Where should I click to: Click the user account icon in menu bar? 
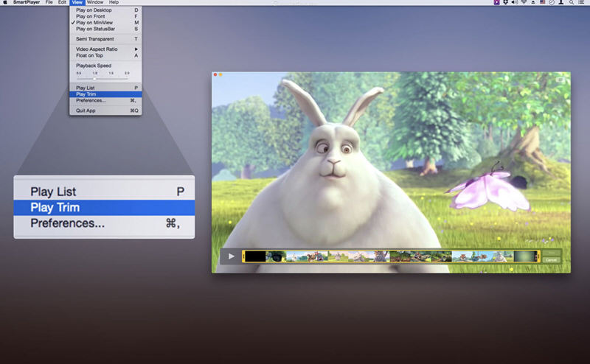pos(561,2)
